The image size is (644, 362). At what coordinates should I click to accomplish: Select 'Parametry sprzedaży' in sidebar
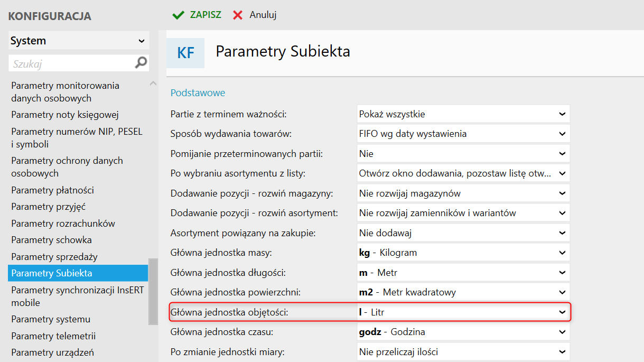pos(54,257)
